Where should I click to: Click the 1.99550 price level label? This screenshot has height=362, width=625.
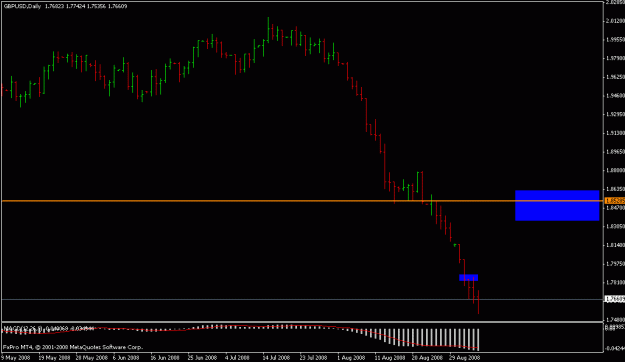coord(615,39)
